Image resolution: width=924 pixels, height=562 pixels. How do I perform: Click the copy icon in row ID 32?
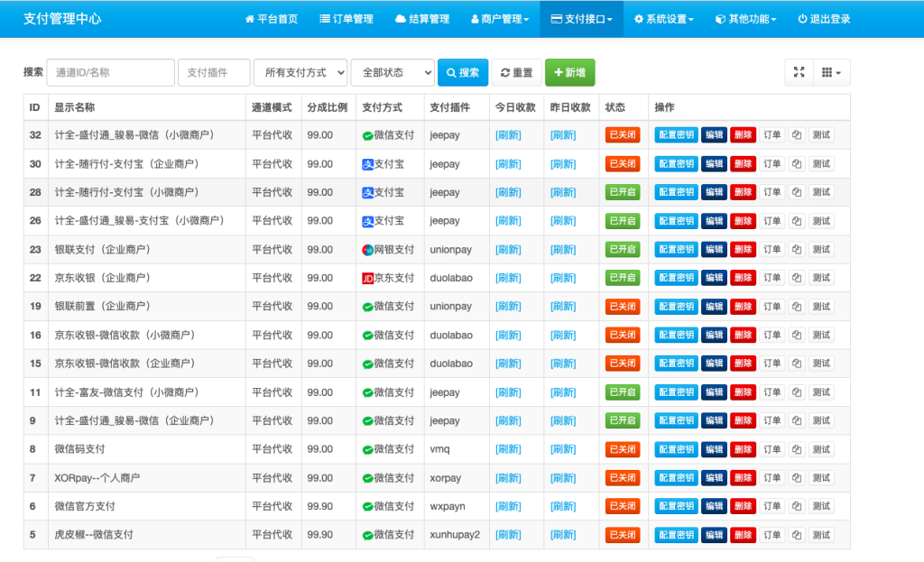coord(797,135)
